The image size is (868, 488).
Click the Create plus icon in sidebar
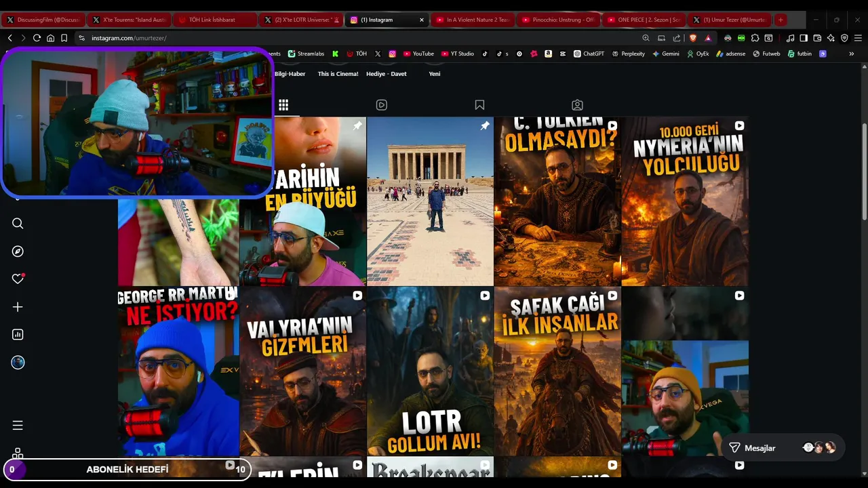(18, 307)
